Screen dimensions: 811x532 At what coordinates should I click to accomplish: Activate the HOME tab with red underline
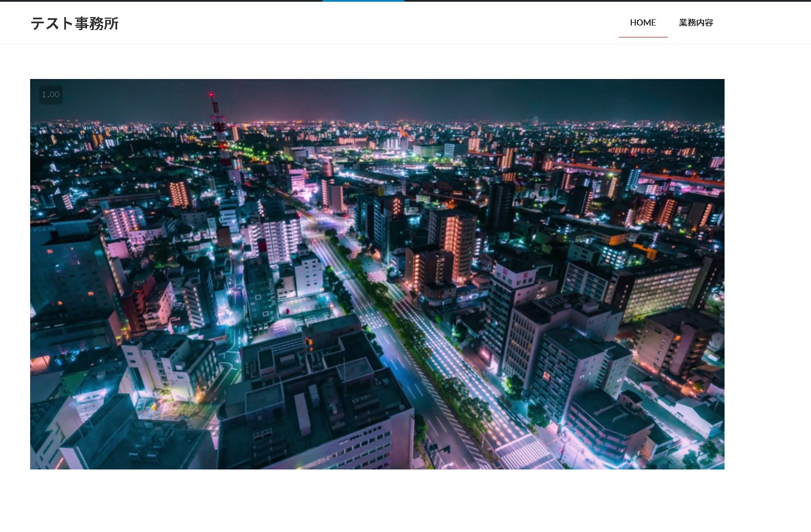643,23
